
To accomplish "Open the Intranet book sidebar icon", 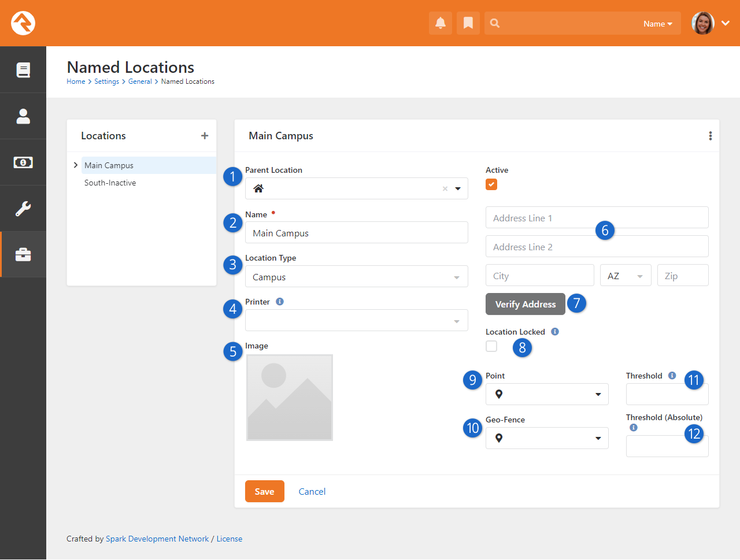I will (x=23, y=70).
